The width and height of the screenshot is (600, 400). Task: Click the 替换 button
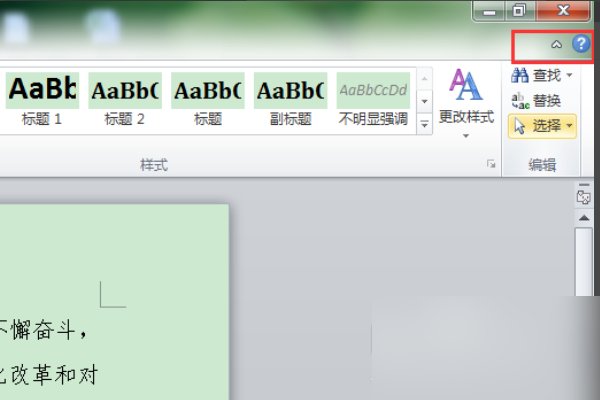pyautogui.click(x=536, y=101)
